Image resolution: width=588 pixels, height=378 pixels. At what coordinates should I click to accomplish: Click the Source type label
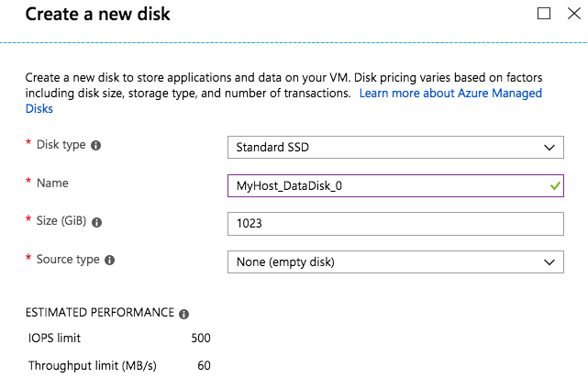(68, 260)
